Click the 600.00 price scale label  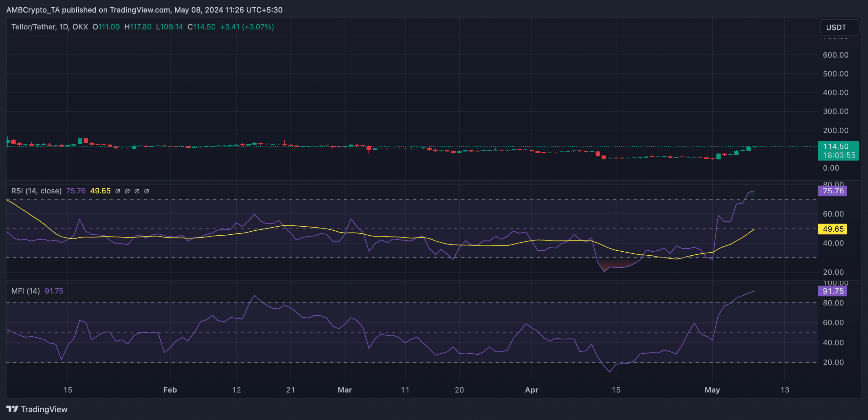836,55
